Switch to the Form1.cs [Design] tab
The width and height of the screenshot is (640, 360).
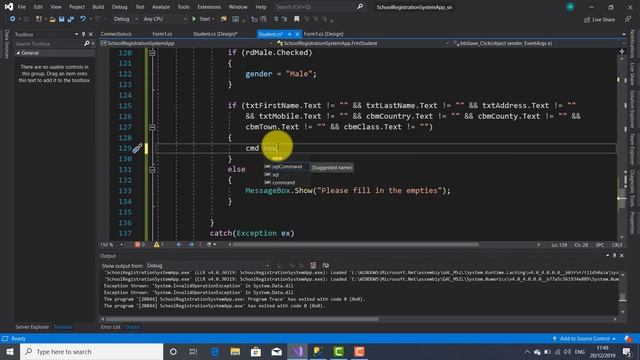coord(324,34)
